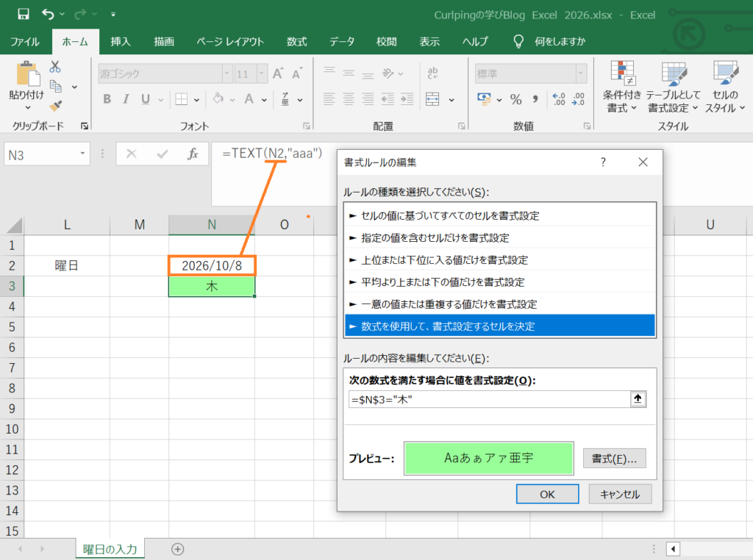Click the Fill Color bucket icon
The image size is (753, 560).
click(218, 99)
